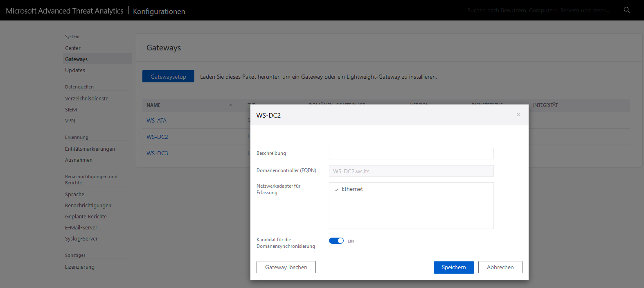
Task: Close the WS-DC2 dialog with X
Action: click(x=518, y=115)
